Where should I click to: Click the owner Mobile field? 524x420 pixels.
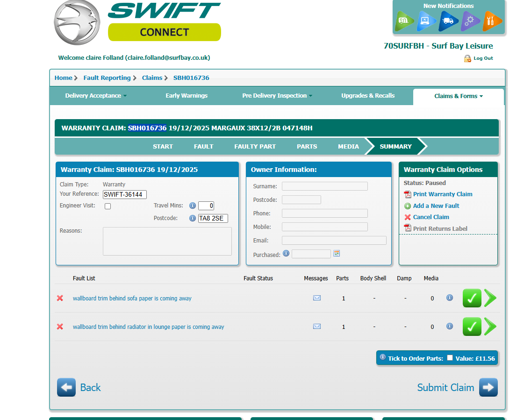[x=325, y=227]
